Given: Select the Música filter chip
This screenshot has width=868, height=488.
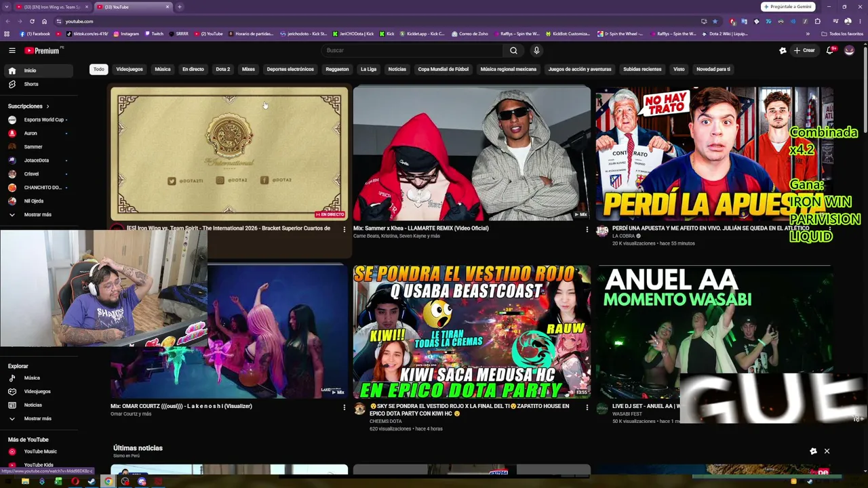Looking at the screenshot, I should pyautogui.click(x=163, y=69).
